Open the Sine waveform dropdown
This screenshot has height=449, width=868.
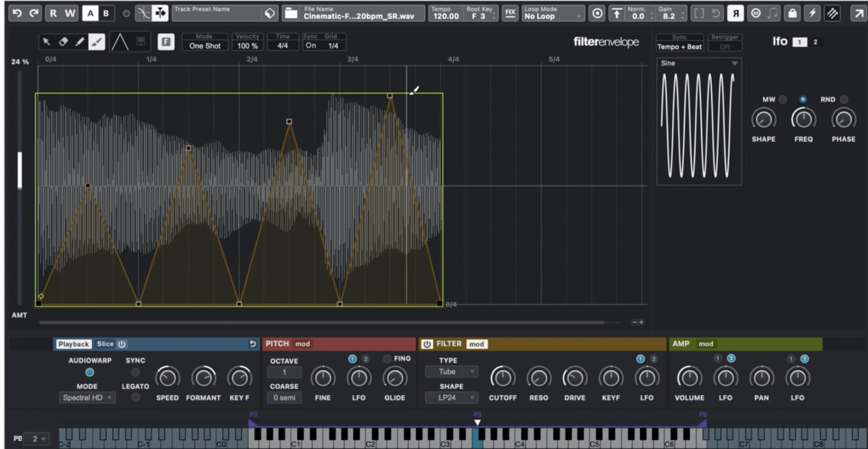pyautogui.click(x=699, y=63)
